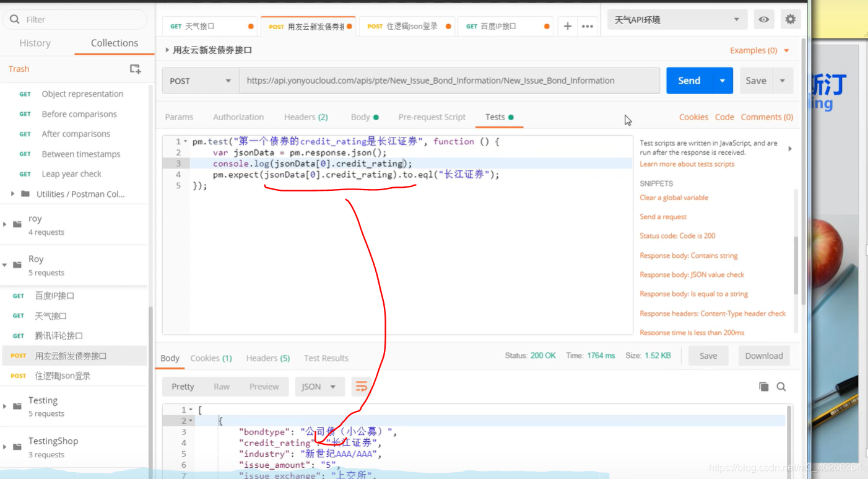This screenshot has height=479, width=868.
Task: Switch to the History tab
Action: pos(35,43)
